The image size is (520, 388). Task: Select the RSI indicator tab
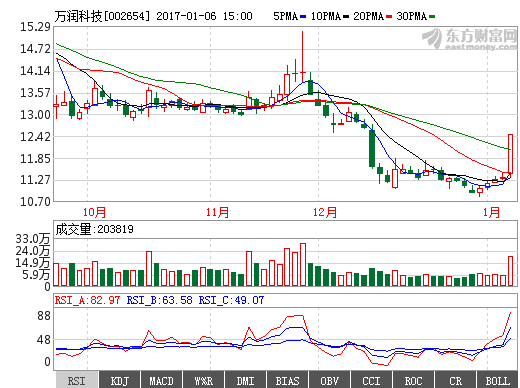pyautogui.click(x=77, y=380)
